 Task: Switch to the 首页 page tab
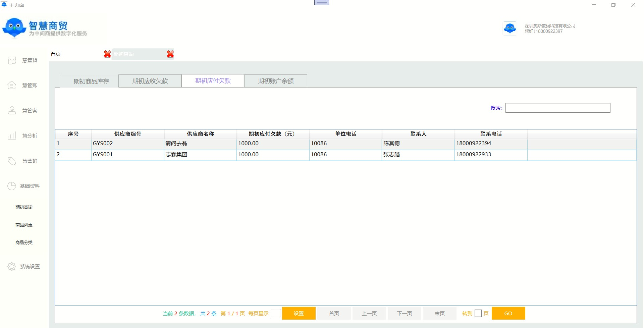(x=56, y=54)
